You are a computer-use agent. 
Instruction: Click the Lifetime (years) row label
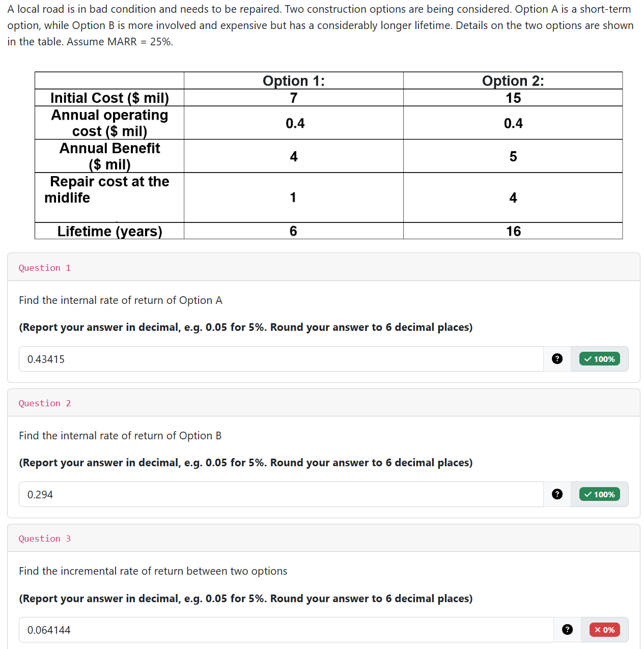109,231
